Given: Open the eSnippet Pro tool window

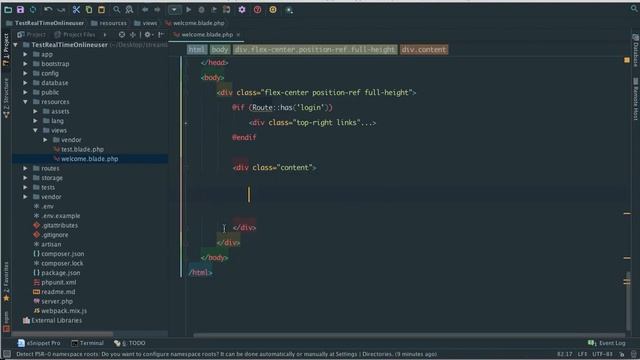Looking at the screenshot, I should point(39,343).
